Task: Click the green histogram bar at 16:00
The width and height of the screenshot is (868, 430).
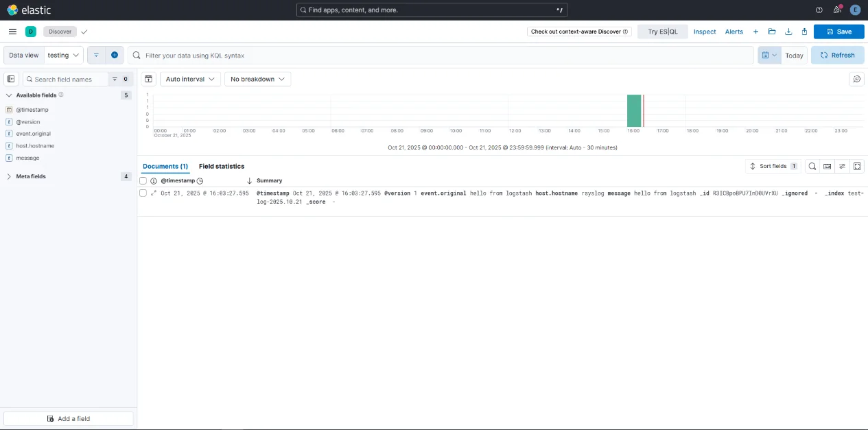Action: 634,110
